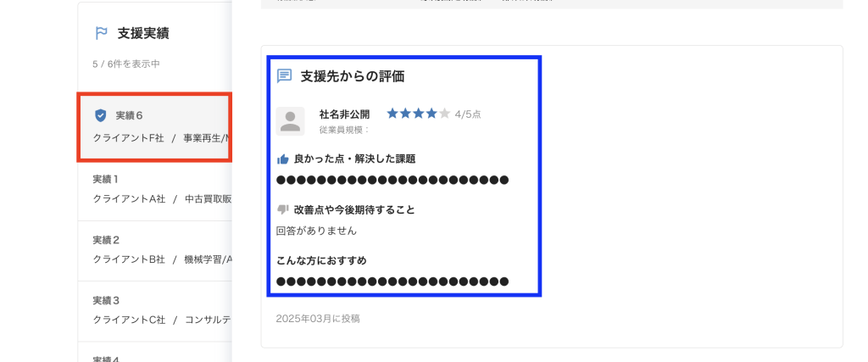Image resolution: width=868 pixels, height=362 pixels.
Task: Click the 支援実績 heading
Action: 143,33
